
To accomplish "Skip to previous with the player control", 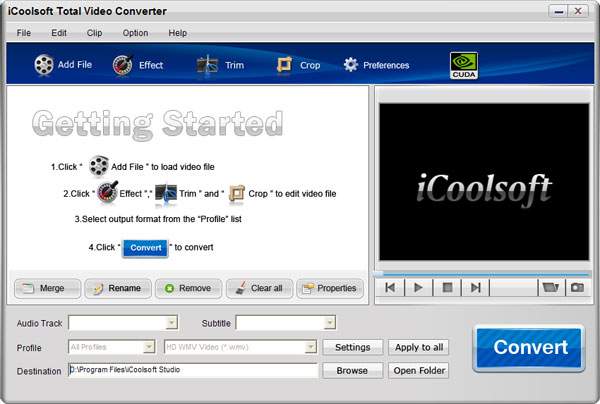I will pyautogui.click(x=390, y=287).
